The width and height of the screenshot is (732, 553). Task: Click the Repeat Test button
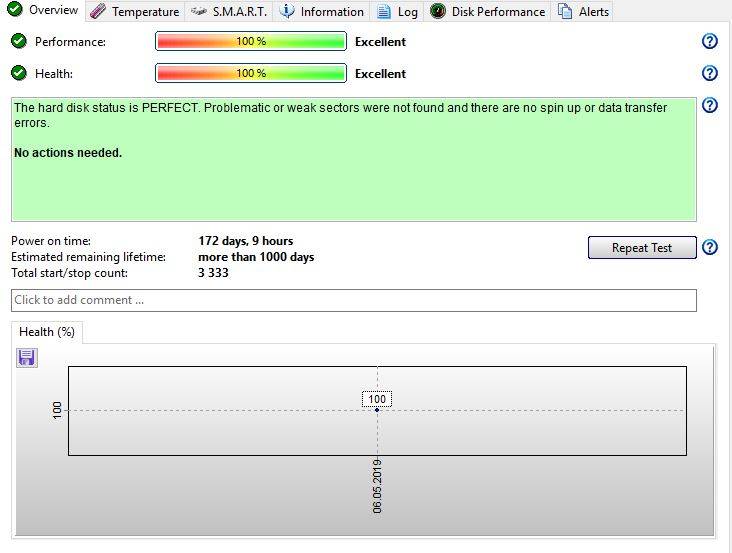click(x=642, y=247)
